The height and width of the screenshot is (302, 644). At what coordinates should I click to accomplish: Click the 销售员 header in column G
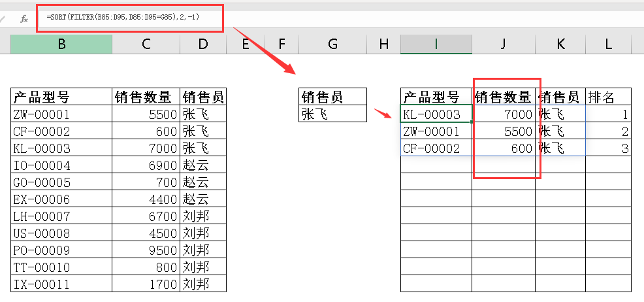click(x=332, y=97)
